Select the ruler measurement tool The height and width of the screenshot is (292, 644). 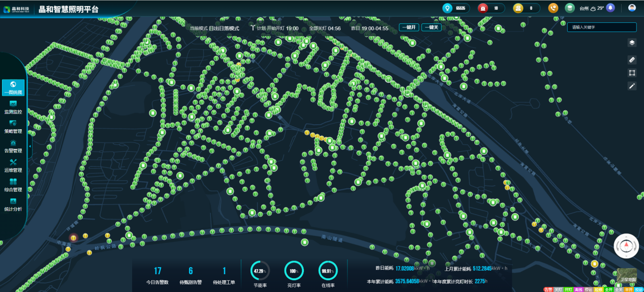[x=632, y=60]
